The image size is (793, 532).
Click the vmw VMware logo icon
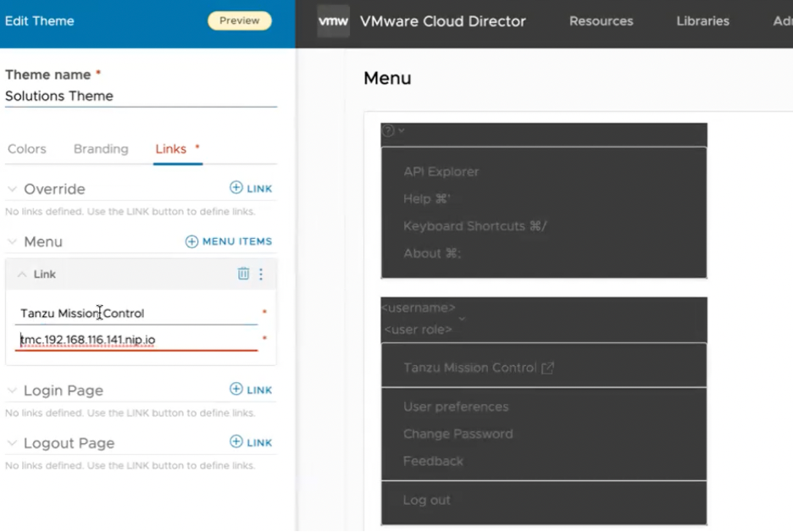(x=332, y=21)
